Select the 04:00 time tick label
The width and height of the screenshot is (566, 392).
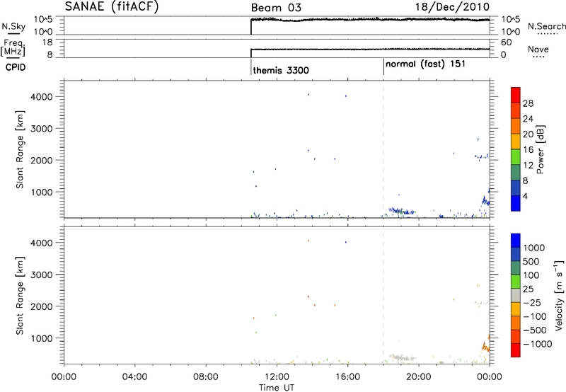(x=134, y=377)
